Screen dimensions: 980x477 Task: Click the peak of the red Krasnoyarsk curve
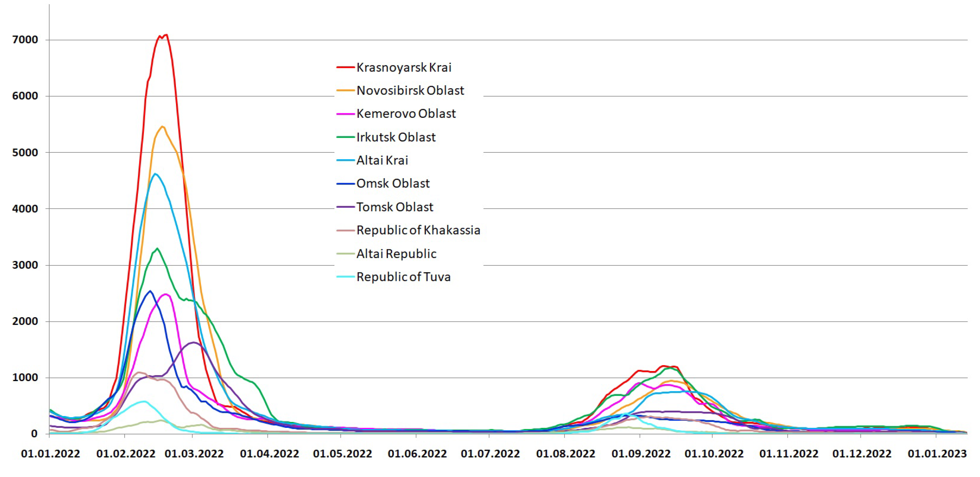(x=166, y=35)
